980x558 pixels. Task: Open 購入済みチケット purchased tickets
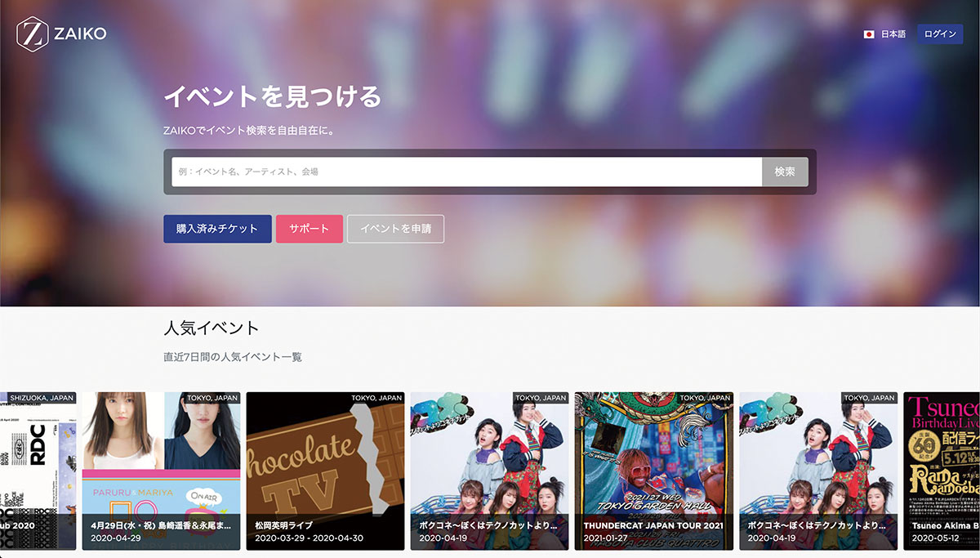click(x=217, y=229)
